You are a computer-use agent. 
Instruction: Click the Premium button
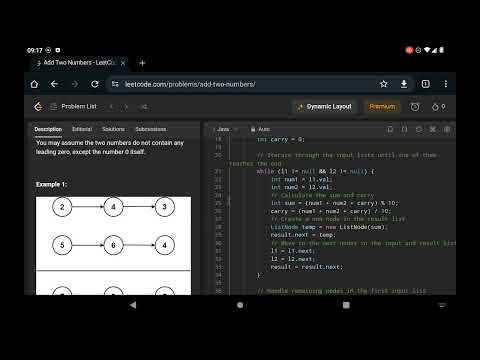tap(382, 107)
